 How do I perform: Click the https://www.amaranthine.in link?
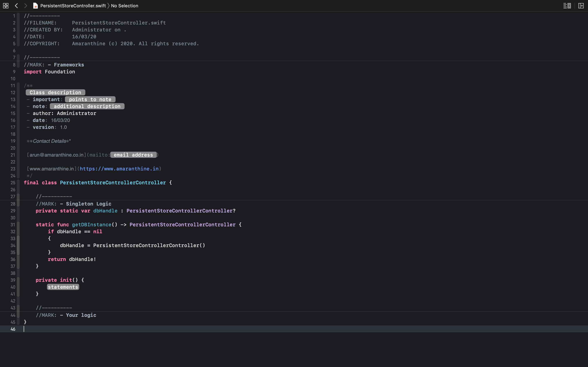[119, 169]
